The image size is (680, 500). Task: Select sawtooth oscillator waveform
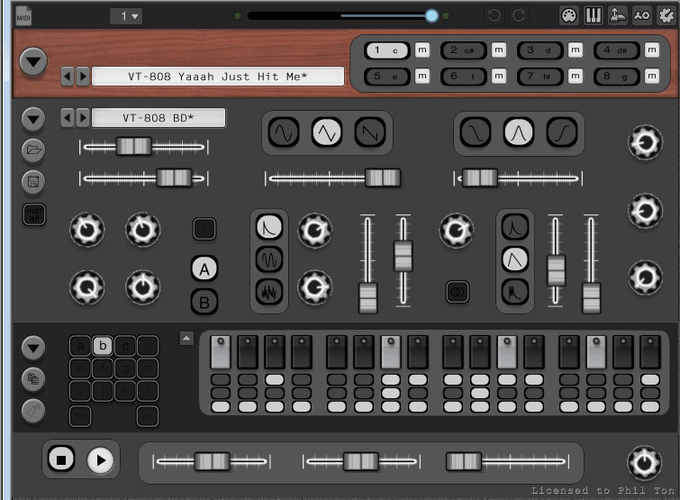click(x=370, y=133)
